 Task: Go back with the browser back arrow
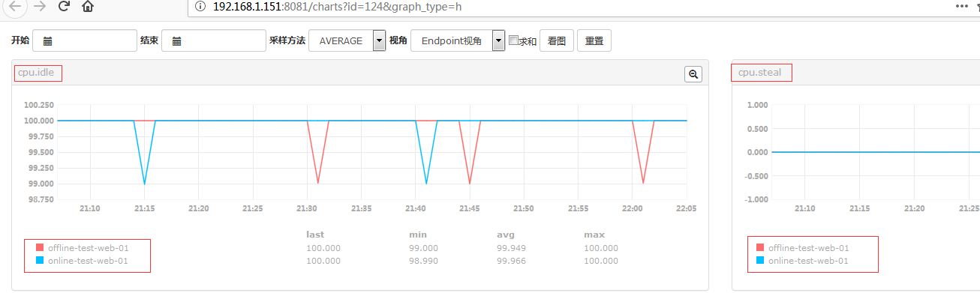(x=15, y=7)
